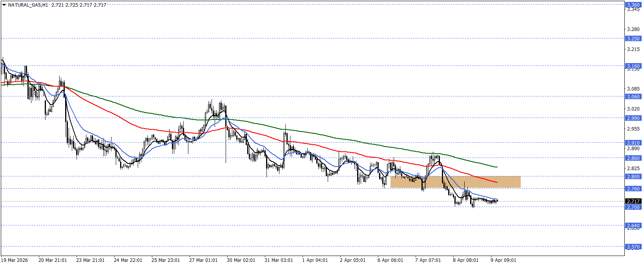Click the NATURAL_GAS,H1 chart title text
This screenshot has width=644, height=265.
[x=28, y=5]
